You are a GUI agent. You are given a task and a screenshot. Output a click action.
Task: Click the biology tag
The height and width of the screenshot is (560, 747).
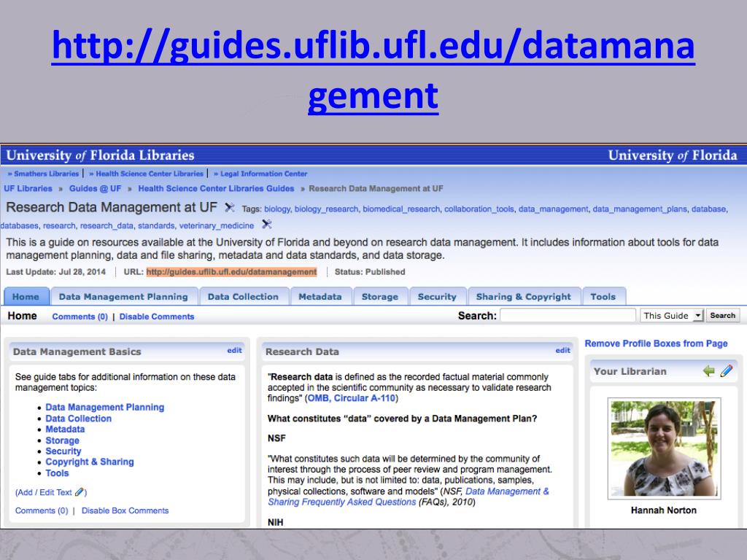coord(276,209)
